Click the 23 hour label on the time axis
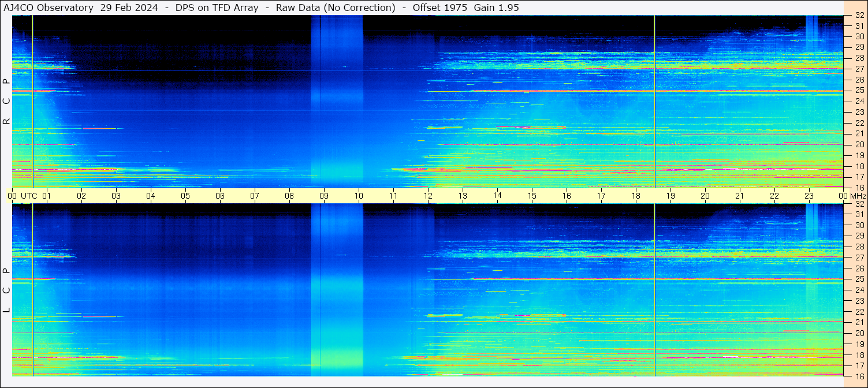The width and height of the screenshot is (868, 388). (x=809, y=196)
